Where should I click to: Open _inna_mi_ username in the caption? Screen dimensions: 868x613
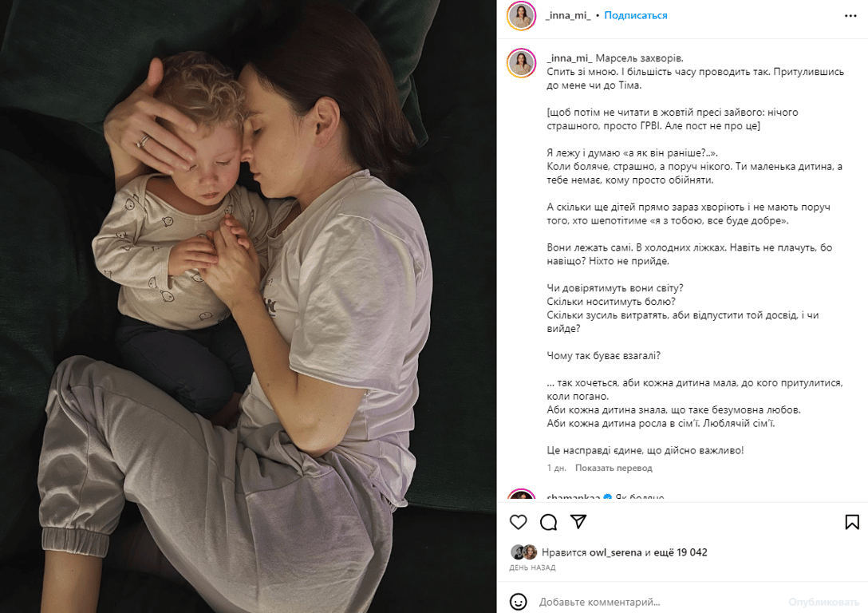[x=570, y=58]
